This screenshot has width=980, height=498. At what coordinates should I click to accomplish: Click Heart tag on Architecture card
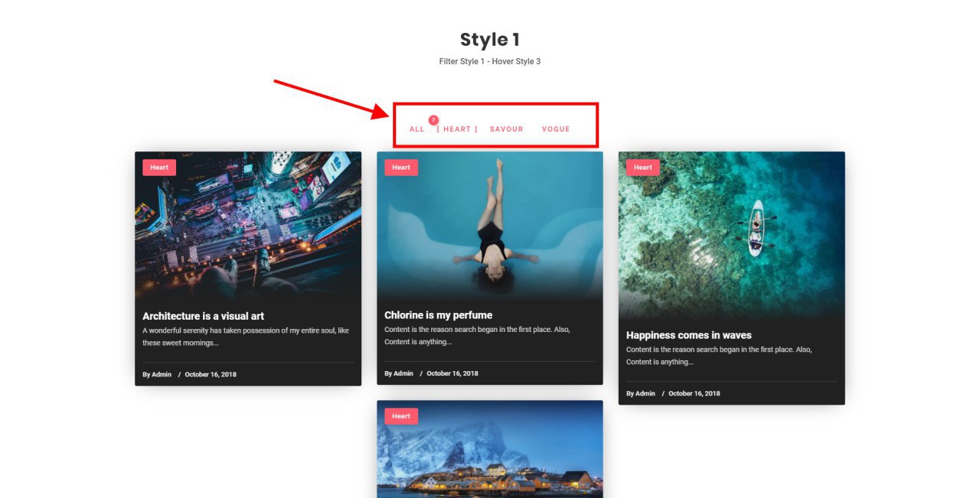(x=159, y=168)
